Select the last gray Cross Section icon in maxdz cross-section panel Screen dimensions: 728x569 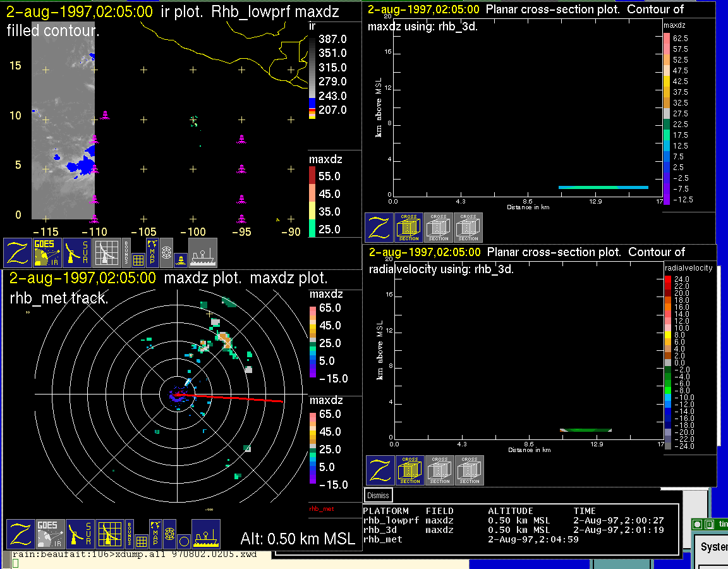pos(468,228)
